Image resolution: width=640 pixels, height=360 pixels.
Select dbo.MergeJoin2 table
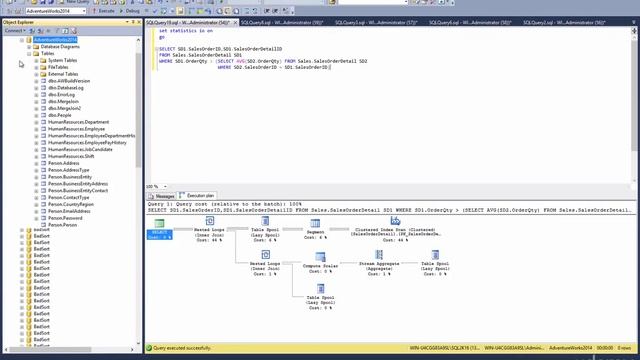pos(64,108)
